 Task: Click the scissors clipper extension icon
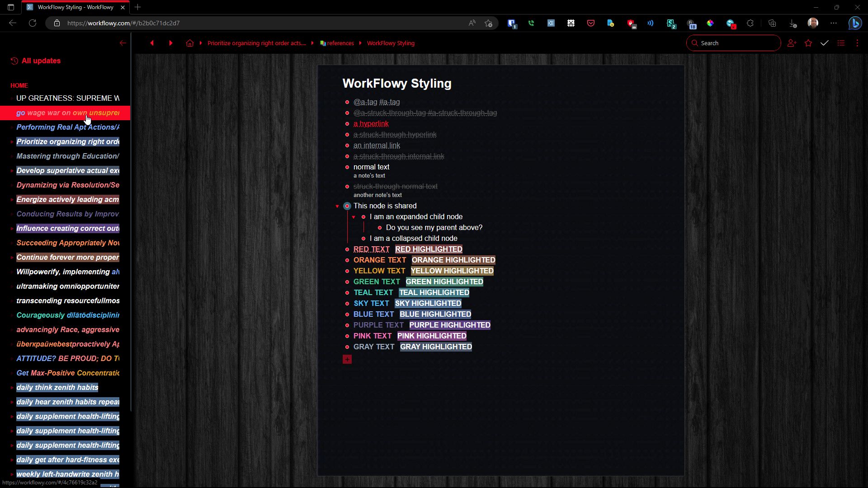(571, 23)
